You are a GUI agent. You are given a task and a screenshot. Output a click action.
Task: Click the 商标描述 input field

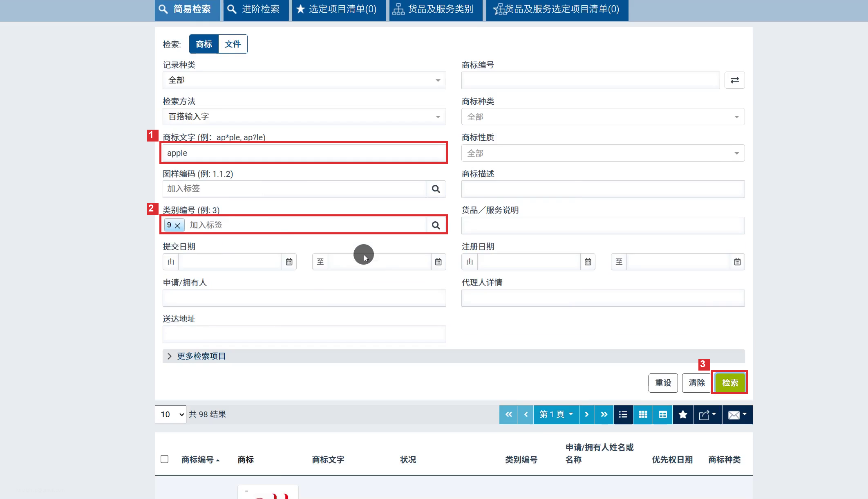coord(603,189)
